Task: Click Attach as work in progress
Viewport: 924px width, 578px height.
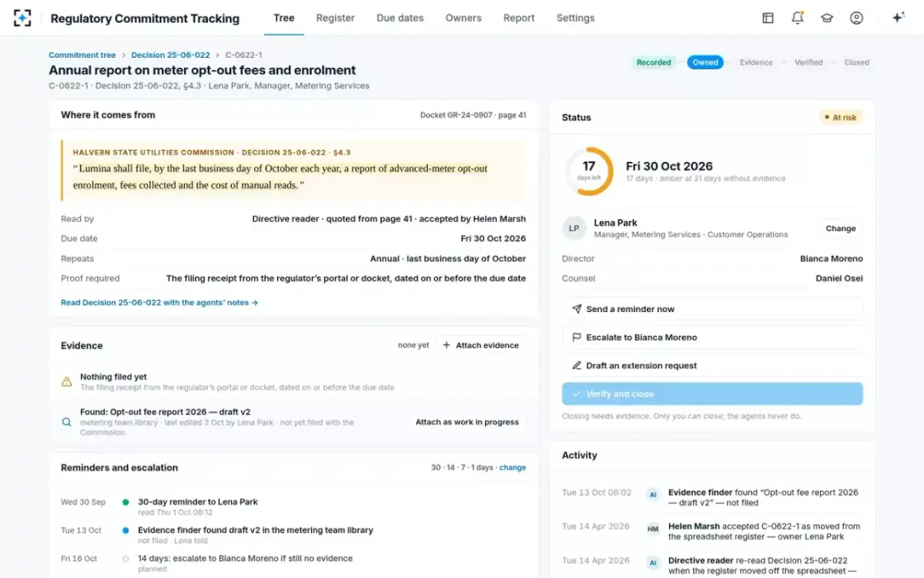Action: [x=467, y=422]
